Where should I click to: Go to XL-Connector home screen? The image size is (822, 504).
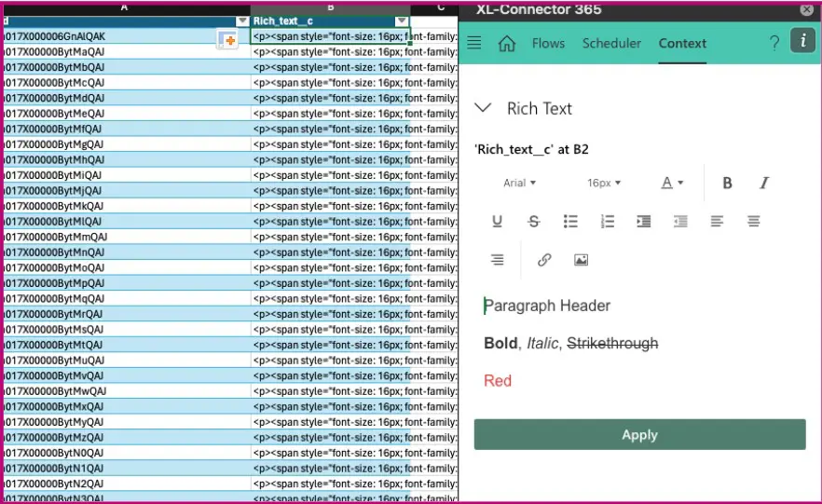coord(506,44)
